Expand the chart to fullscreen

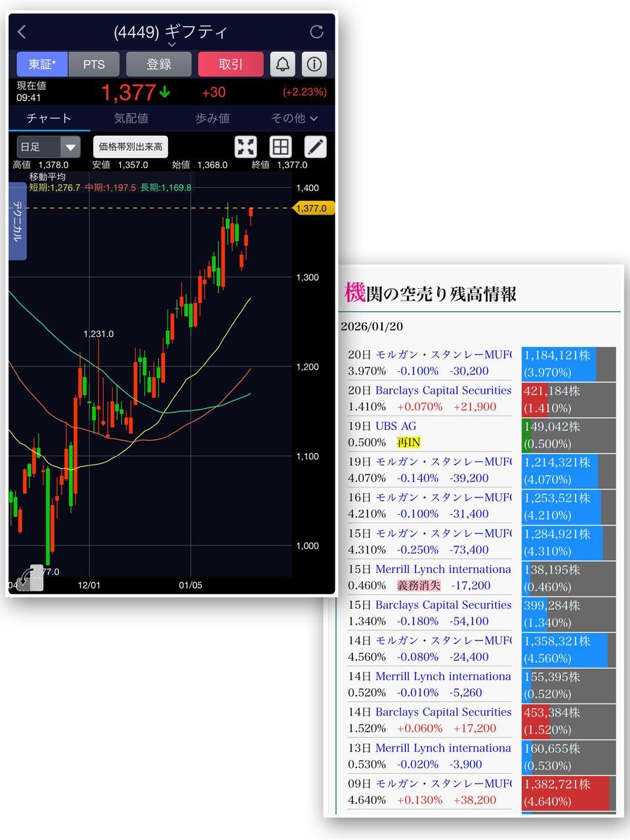pyautogui.click(x=245, y=147)
